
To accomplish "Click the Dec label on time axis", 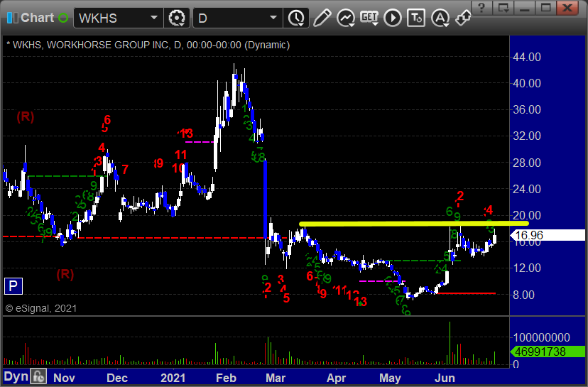I will pos(117,378).
